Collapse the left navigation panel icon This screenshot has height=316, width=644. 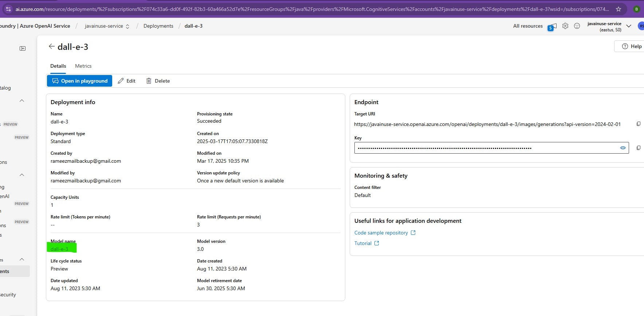[23, 48]
